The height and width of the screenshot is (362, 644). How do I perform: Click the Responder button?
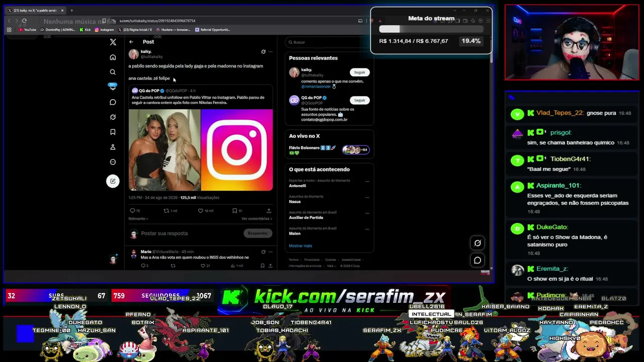tap(258, 233)
